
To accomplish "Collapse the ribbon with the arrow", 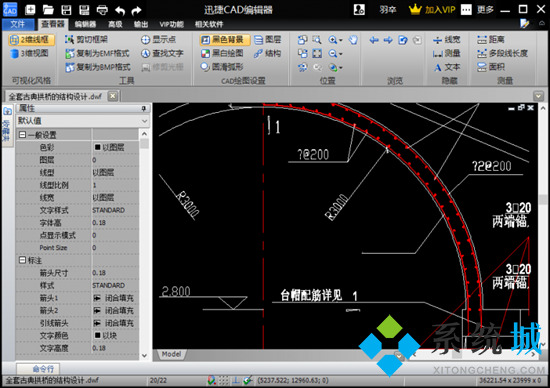I will (x=542, y=24).
